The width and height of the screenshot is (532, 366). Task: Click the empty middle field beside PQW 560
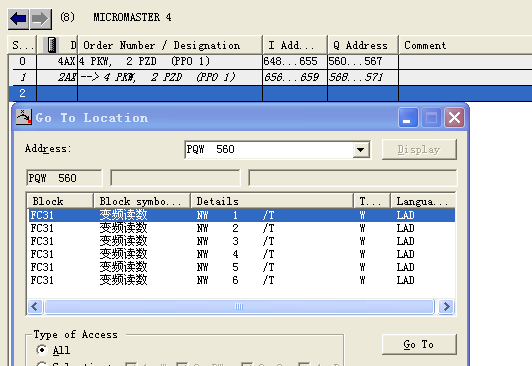(x=175, y=178)
